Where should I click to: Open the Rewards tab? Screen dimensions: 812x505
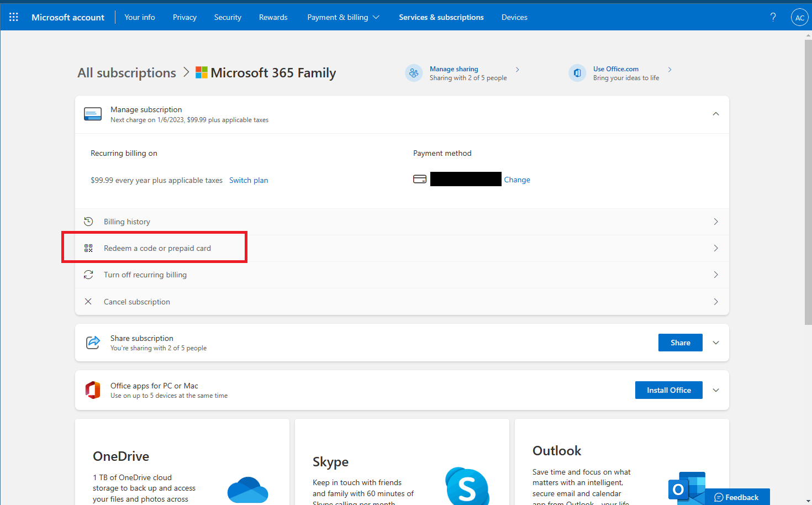click(x=273, y=17)
